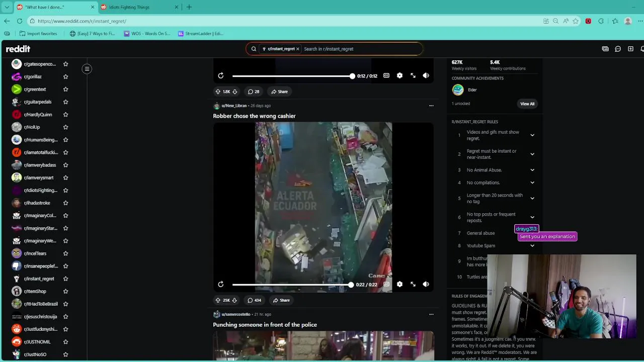644x362 pixels.
Task: Reload the page in browser toolbar
Action: (x=20, y=21)
